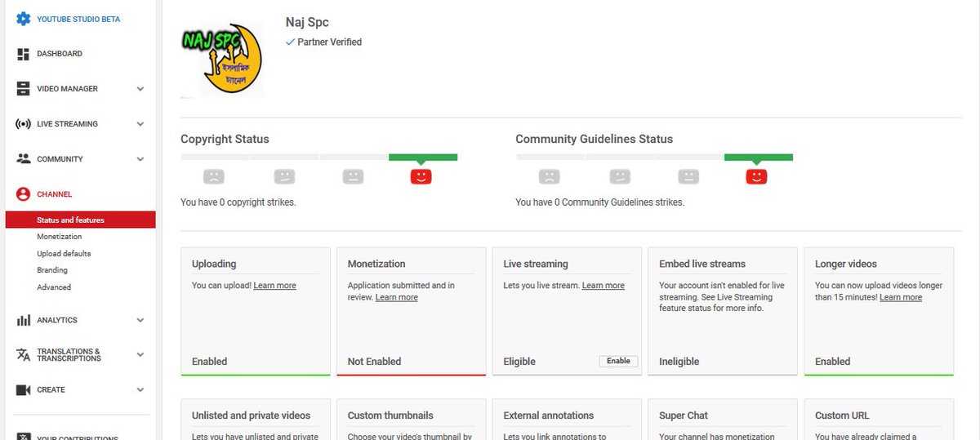Open the Dashboard page
This screenshot has width=980, height=440.
coord(60,54)
